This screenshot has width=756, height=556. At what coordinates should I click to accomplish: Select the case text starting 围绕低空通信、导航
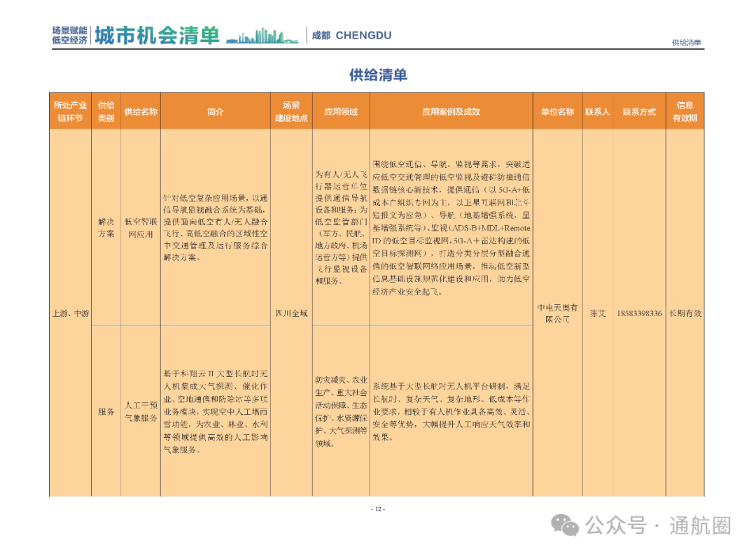451,227
